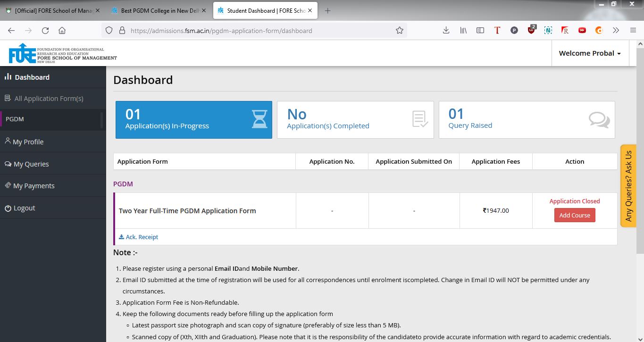The image size is (644, 342).
Task: Show more toolbar extensions via chevron
Action: [616, 31]
